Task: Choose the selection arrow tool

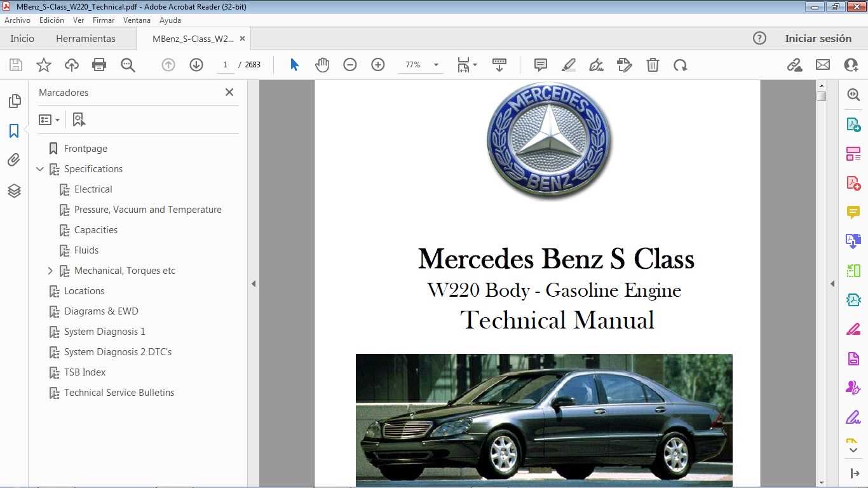Action: [x=294, y=65]
